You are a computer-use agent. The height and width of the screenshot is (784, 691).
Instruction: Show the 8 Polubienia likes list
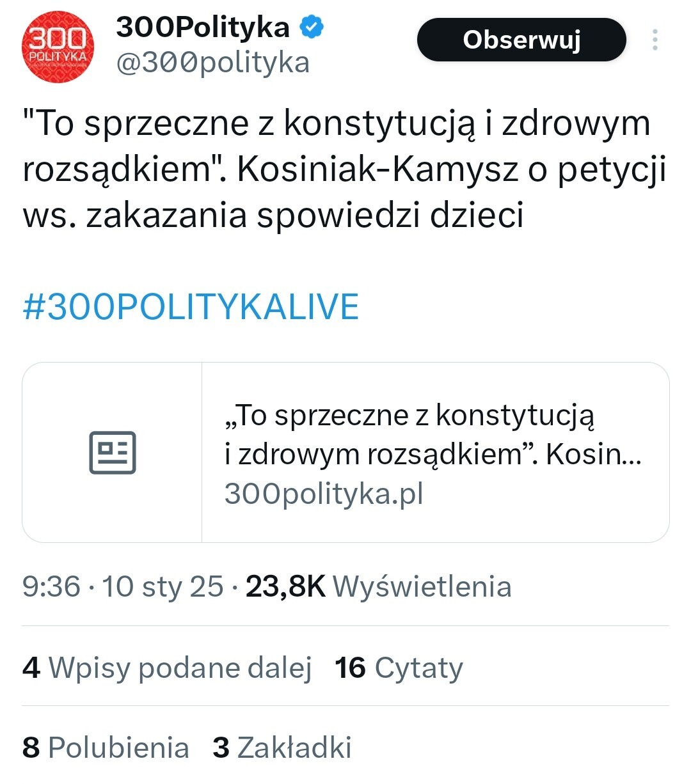pyautogui.click(x=106, y=748)
